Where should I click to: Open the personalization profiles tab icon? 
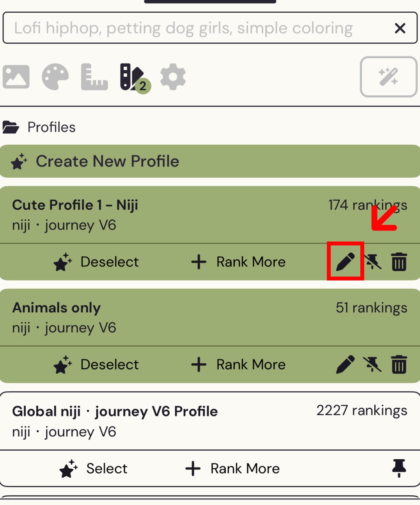135,78
